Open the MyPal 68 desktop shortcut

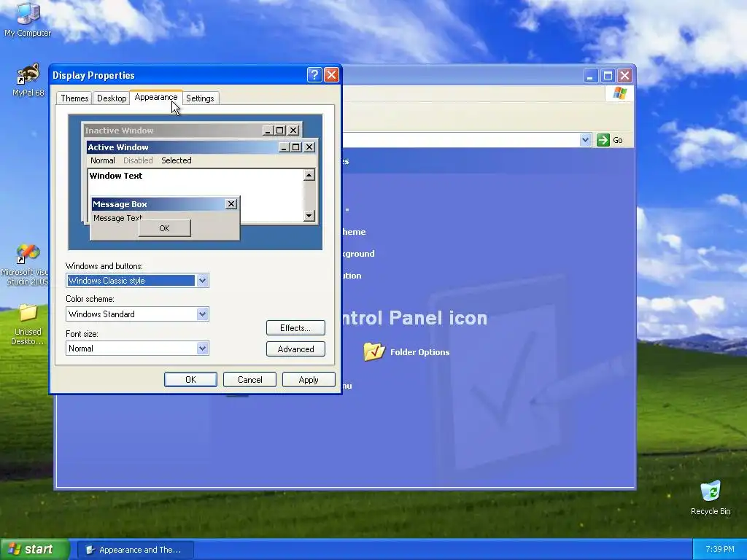(x=28, y=80)
